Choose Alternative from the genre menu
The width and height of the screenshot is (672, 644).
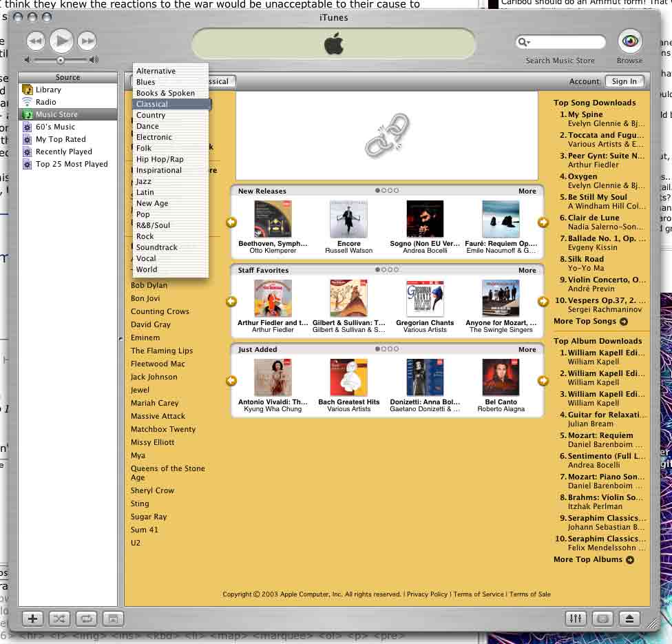click(171, 71)
